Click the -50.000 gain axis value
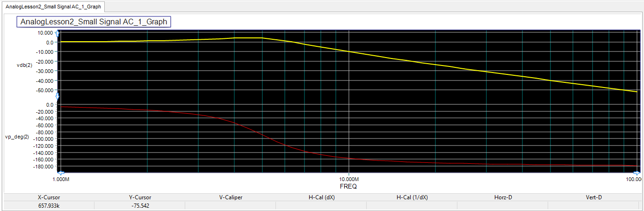Viewport: 644px width, 211px height. [45, 90]
